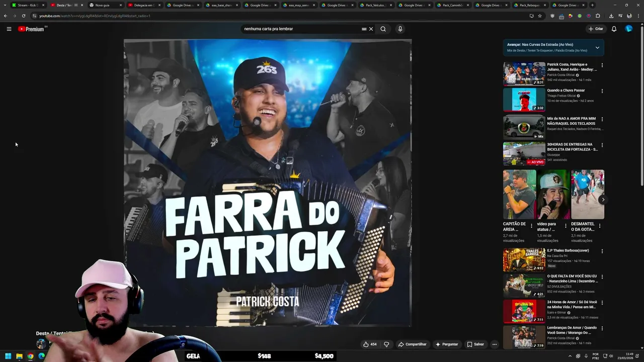Dislike the video with thumbs down
The width and height of the screenshot is (644, 362).
[x=386, y=344]
